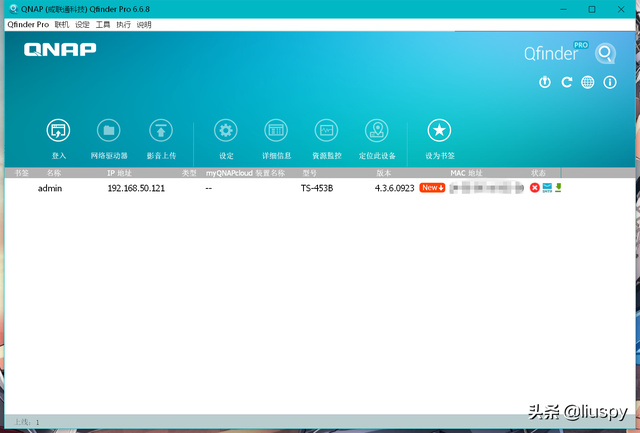Launch the 影音上传 media upload tool
The width and height of the screenshot is (640, 433).
point(161,131)
